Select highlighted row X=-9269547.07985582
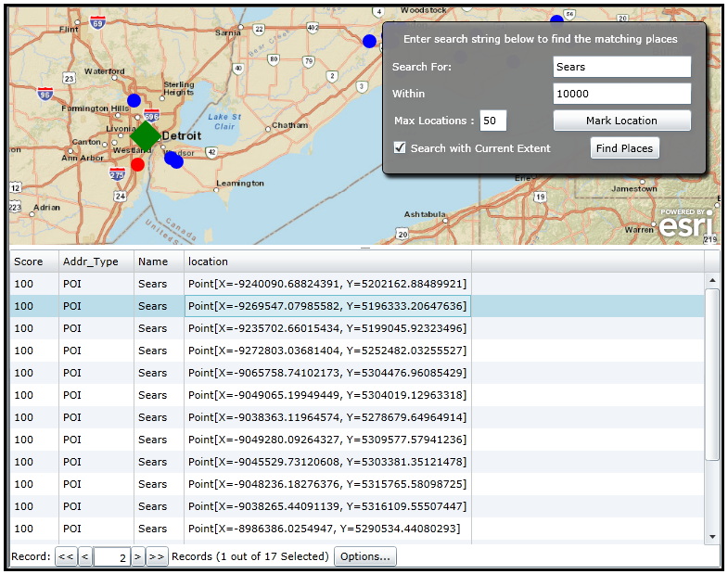 tap(357, 306)
